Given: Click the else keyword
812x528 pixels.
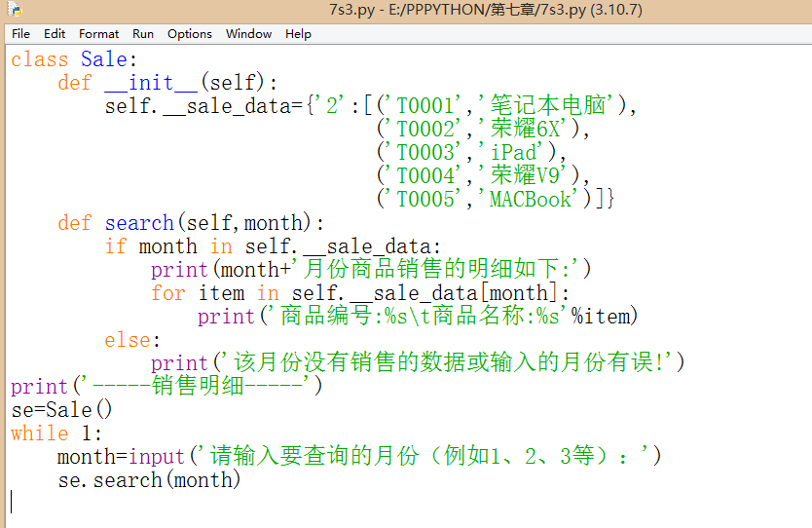Looking at the screenshot, I should 128,340.
